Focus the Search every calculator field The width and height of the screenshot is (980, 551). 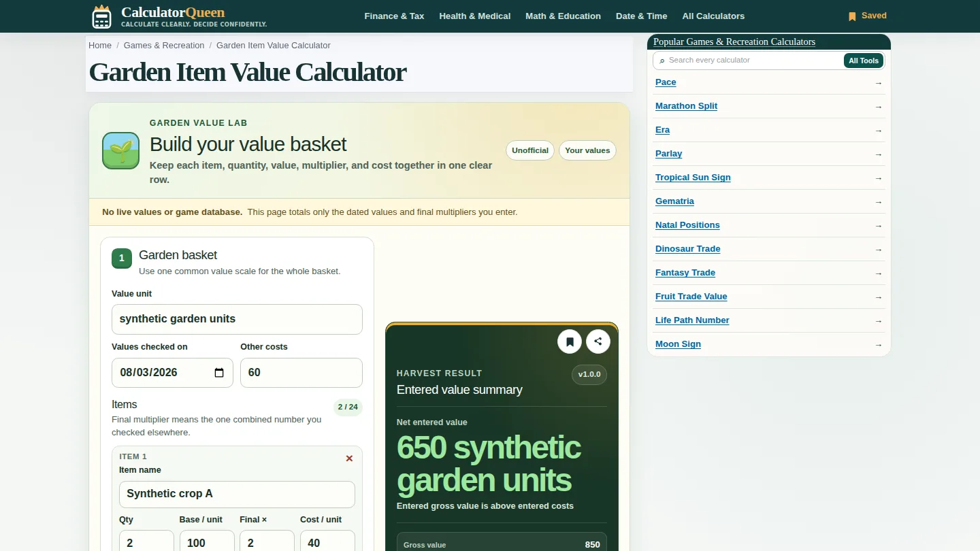[754, 61]
